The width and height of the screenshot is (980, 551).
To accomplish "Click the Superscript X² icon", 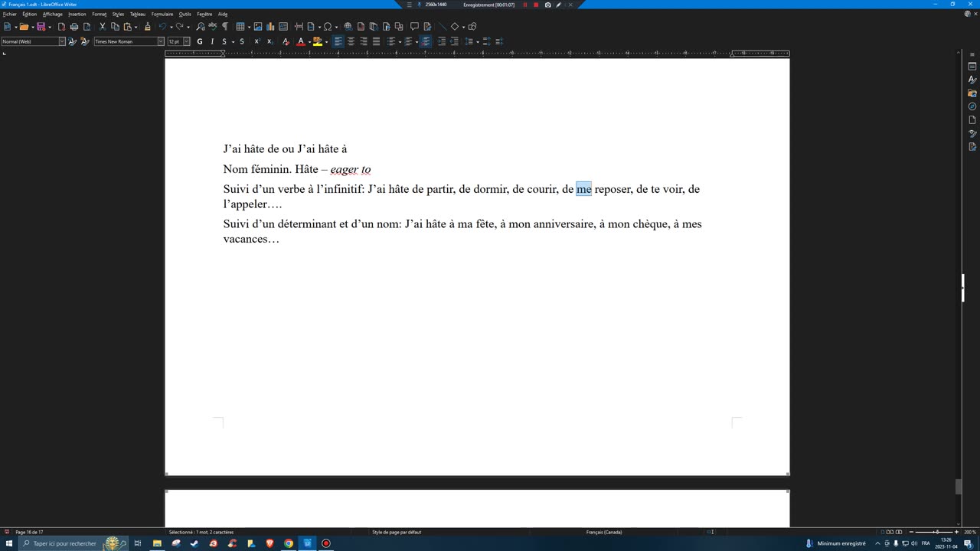I will point(257,41).
